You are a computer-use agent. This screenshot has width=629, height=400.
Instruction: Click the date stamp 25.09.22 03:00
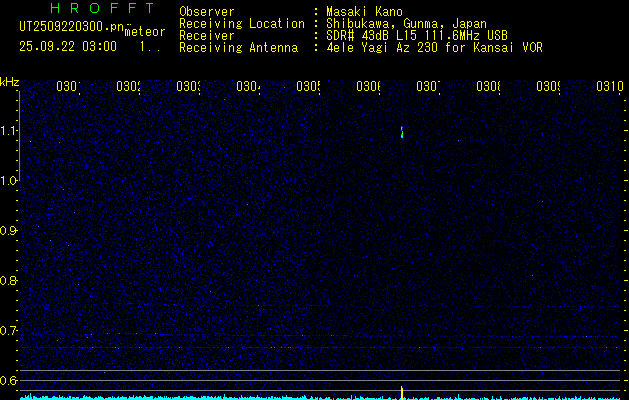[68, 47]
